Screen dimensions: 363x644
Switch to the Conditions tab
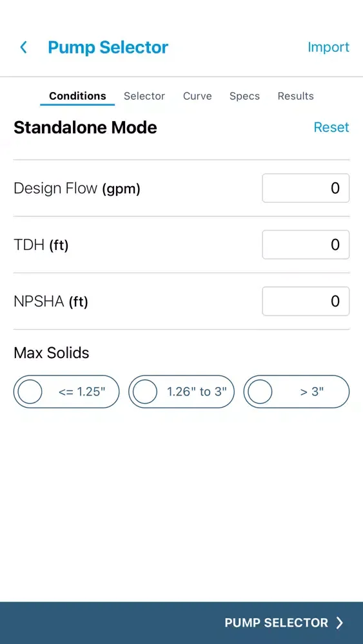point(77,96)
